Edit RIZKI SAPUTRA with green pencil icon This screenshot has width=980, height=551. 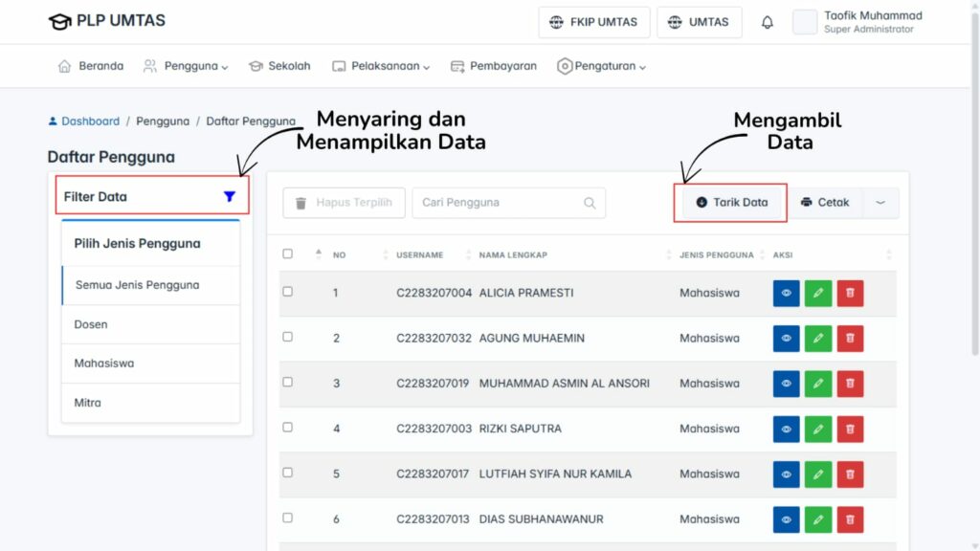click(x=818, y=429)
